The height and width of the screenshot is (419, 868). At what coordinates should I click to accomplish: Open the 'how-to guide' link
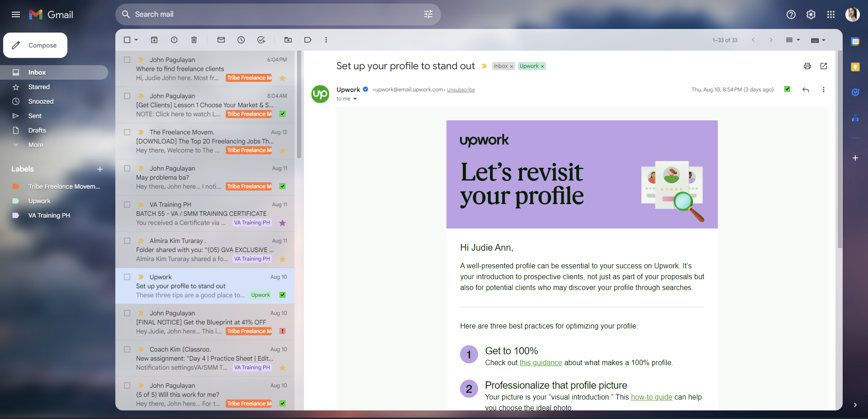tap(651, 397)
